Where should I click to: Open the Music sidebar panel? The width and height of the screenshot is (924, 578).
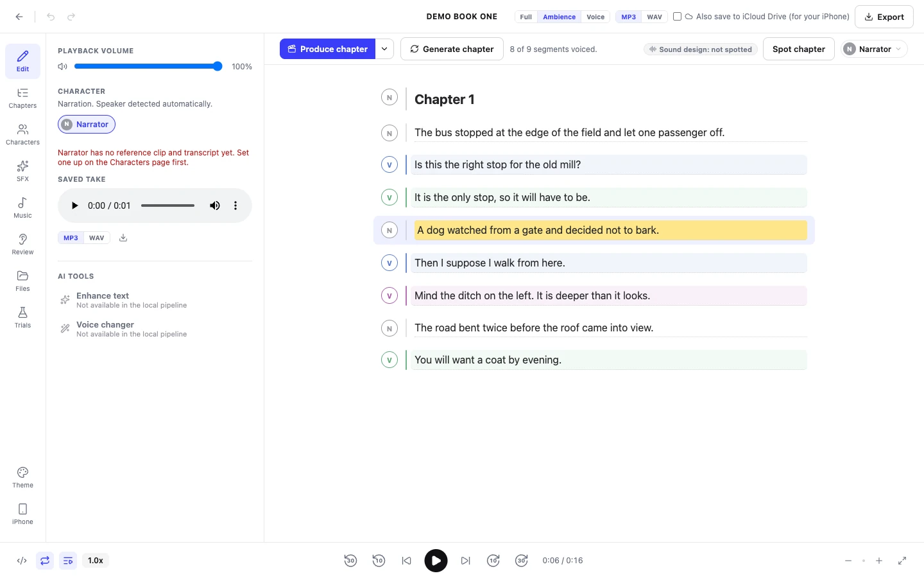coord(22,208)
